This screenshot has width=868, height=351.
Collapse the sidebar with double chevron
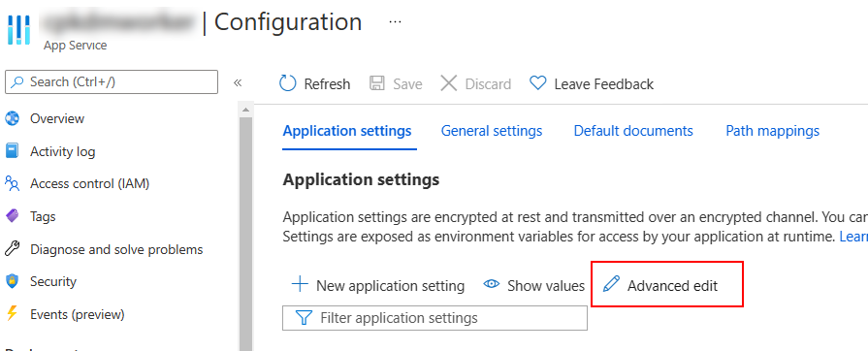(x=238, y=83)
